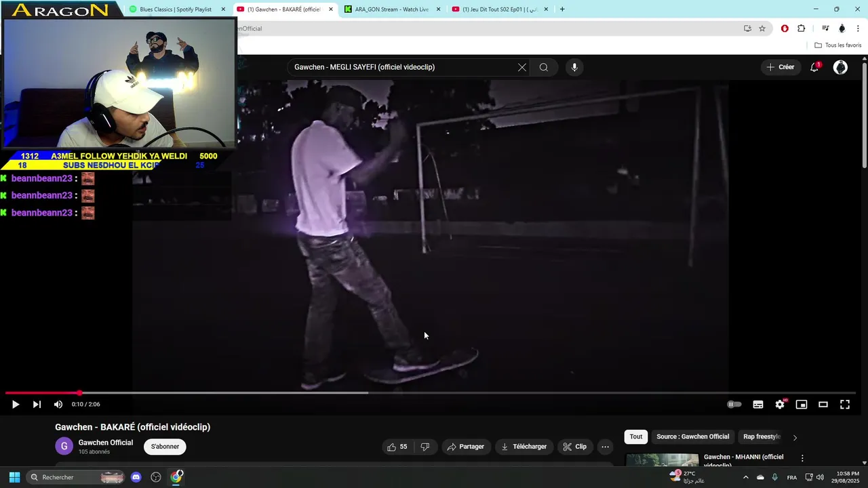The width and height of the screenshot is (868, 488).
Task: Seek using the red video progress bar
Action: click(430, 393)
